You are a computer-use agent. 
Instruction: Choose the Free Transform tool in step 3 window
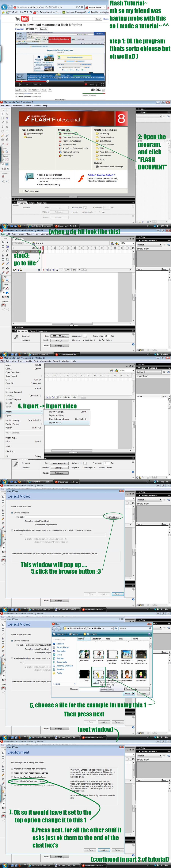click(x=3, y=247)
